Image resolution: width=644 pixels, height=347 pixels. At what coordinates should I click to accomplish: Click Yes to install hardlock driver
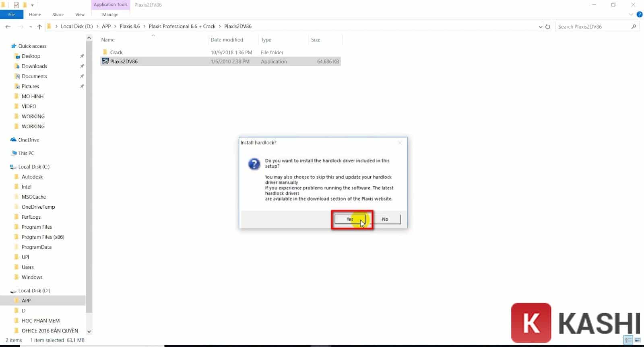[350, 219]
